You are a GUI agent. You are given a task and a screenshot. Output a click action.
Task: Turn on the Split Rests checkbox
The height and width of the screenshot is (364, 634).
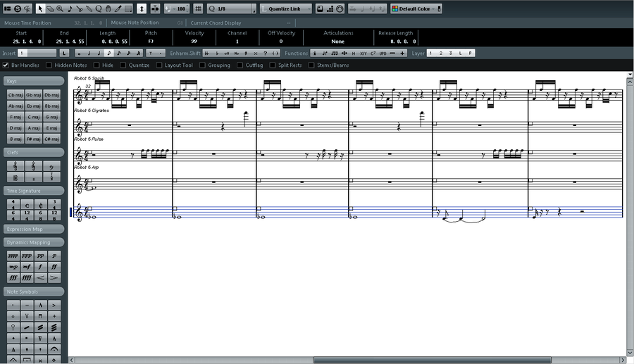click(x=273, y=65)
